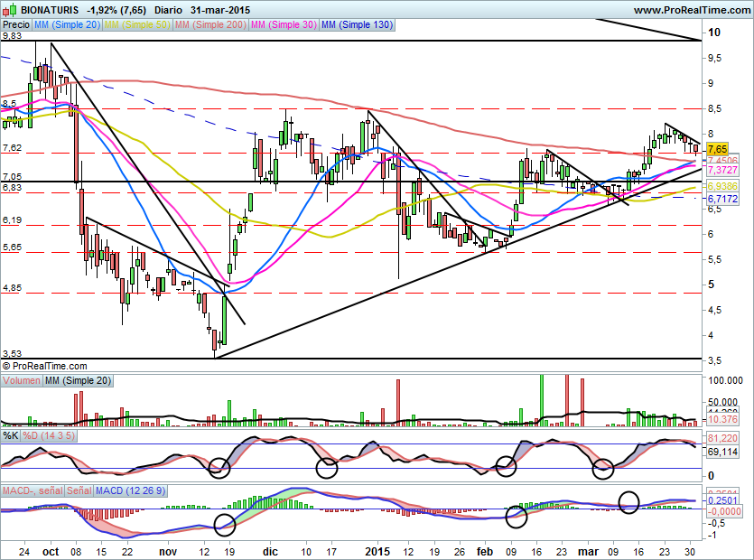Image resolution: width=754 pixels, height=560 pixels.
Task: Click the 10.376 volume value tag
Action: coord(721,420)
